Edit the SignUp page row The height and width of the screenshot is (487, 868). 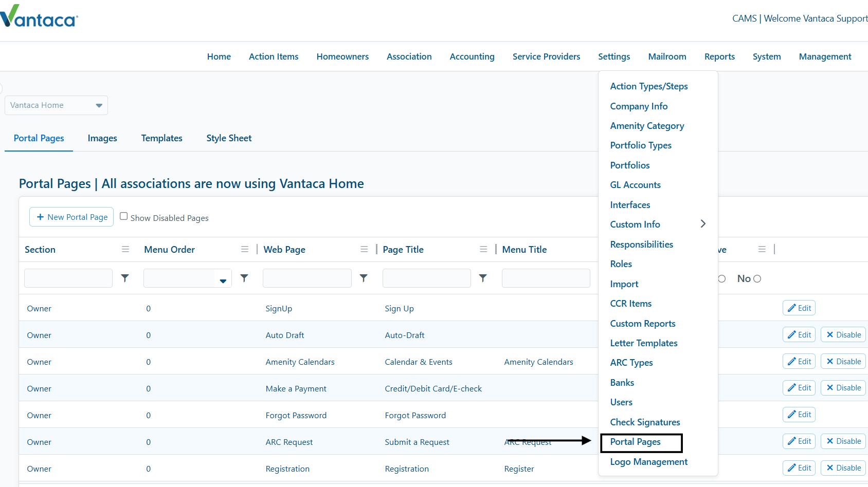[x=799, y=308]
